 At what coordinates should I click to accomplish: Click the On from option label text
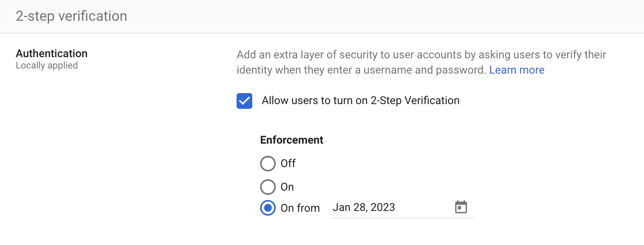pyautogui.click(x=300, y=208)
